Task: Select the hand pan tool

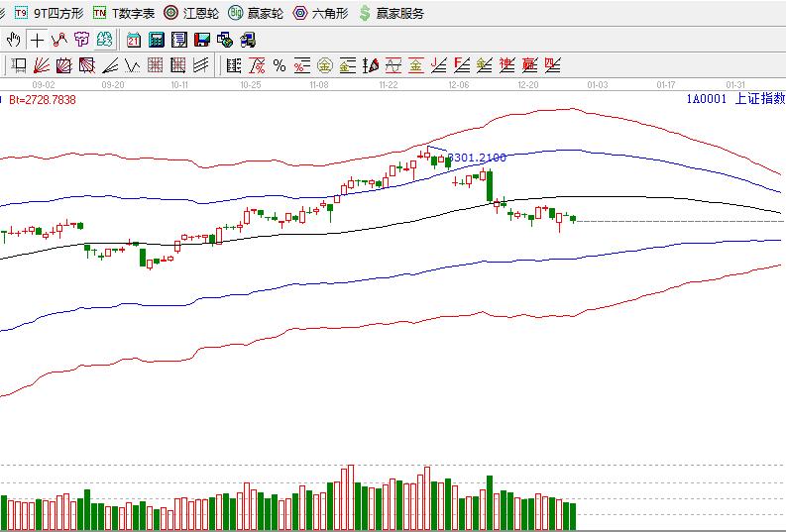Action: (x=13, y=40)
